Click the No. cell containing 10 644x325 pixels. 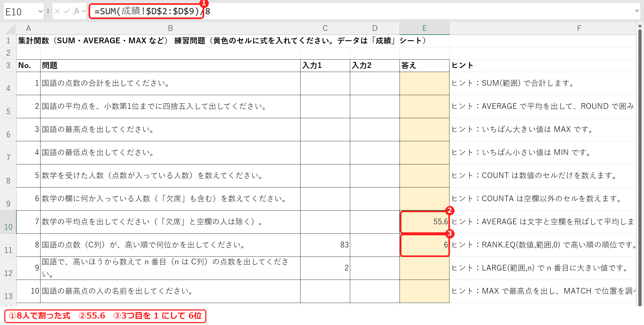28,291
